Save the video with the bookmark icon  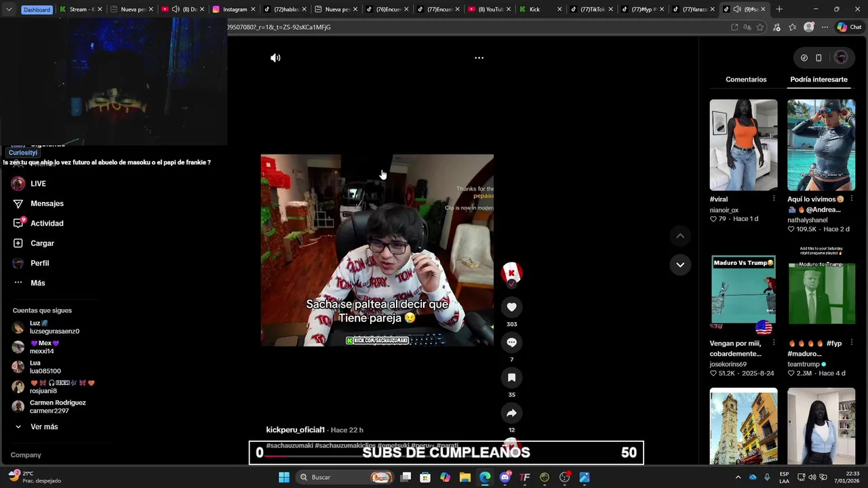point(512,378)
